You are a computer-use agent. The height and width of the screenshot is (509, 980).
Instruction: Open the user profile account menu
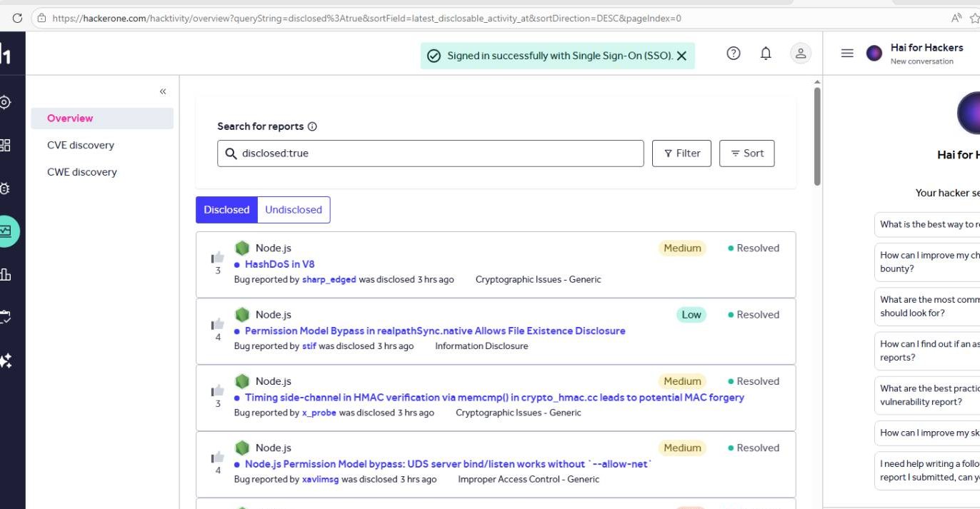point(800,54)
